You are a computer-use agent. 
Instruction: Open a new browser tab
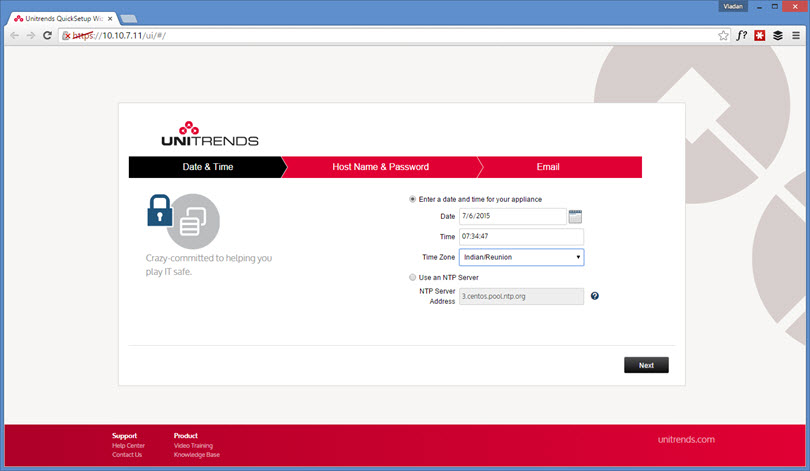[128, 19]
